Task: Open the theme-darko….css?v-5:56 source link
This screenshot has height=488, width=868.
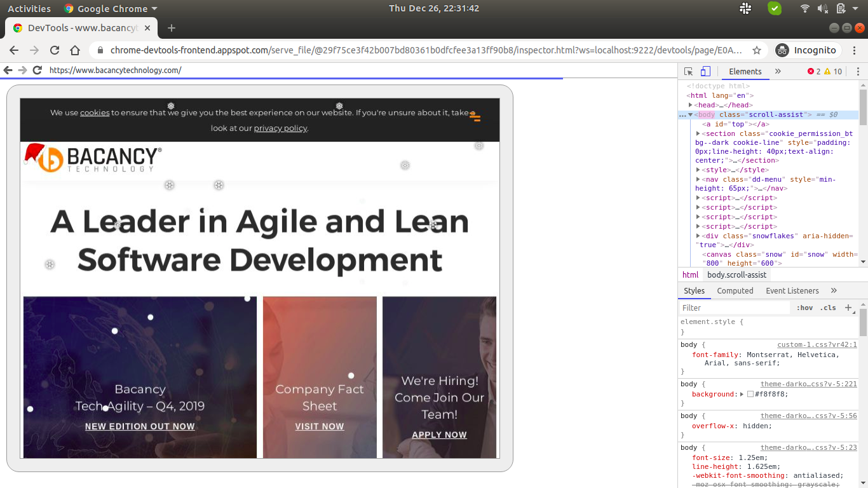Action: 809,416
